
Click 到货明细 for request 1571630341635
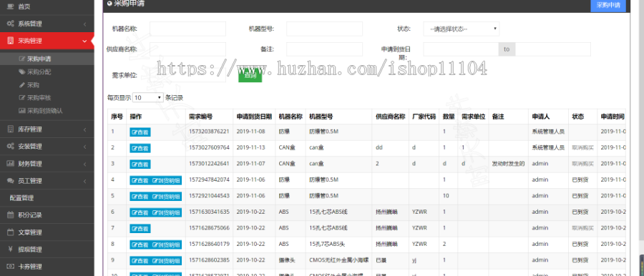[166, 212]
